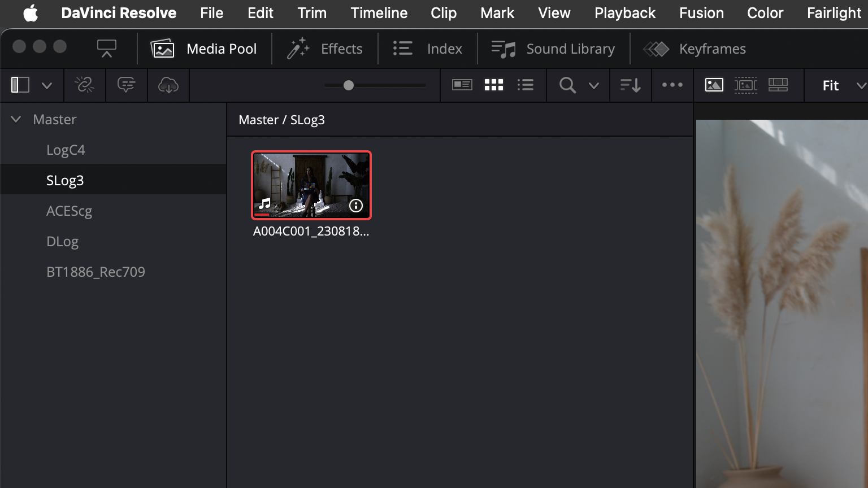The image size is (868, 488).
Task: Open the DaVinci Resolve application menu
Action: click(x=119, y=13)
